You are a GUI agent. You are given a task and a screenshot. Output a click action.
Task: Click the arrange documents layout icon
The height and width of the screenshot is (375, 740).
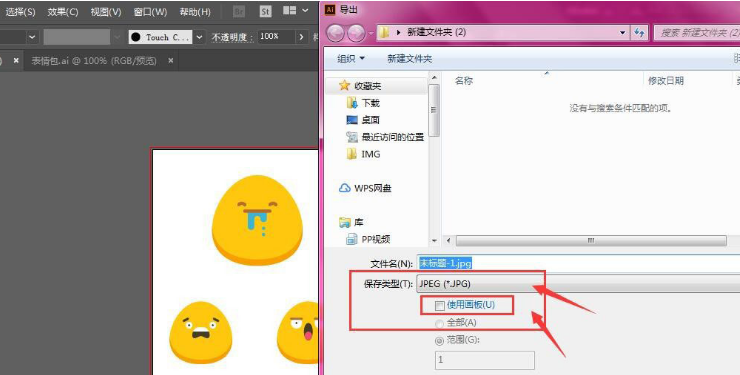(x=289, y=10)
